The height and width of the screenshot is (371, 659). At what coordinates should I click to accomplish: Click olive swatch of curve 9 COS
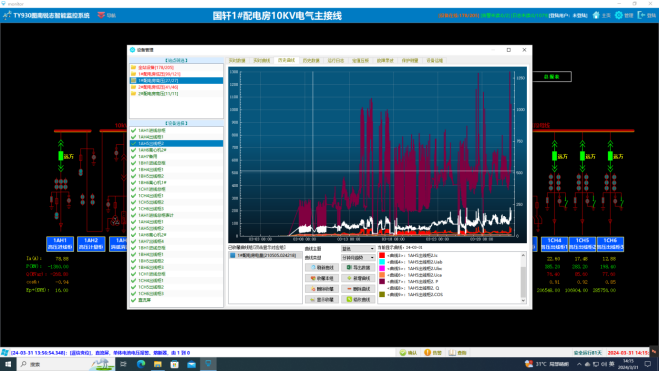click(382, 295)
